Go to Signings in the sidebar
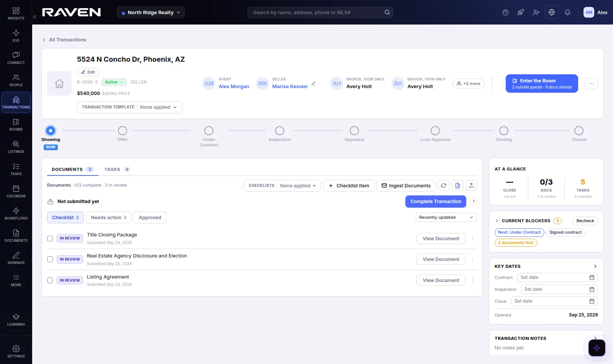613x364 pixels. [16, 258]
